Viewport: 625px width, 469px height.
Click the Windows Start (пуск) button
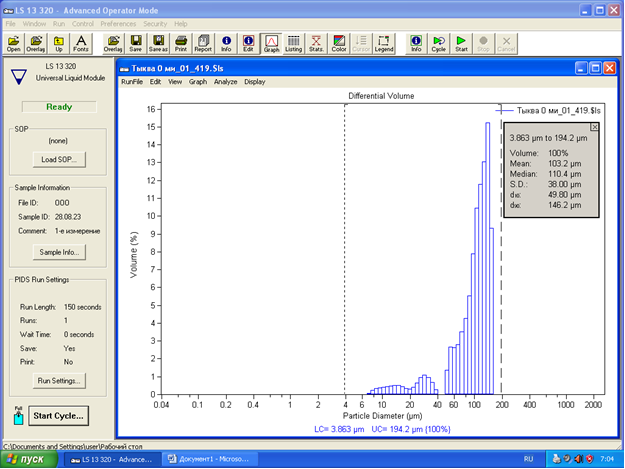pos(30,459)
